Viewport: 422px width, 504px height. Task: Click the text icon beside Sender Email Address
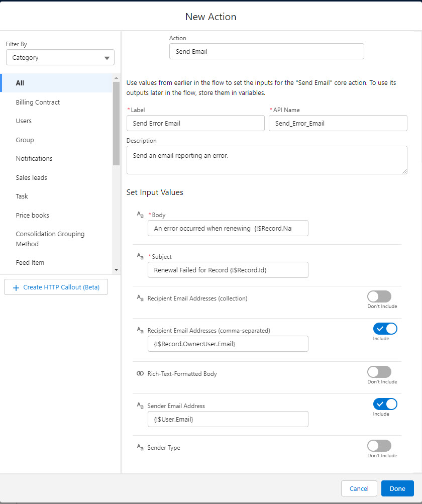click(x=140, y=406)
